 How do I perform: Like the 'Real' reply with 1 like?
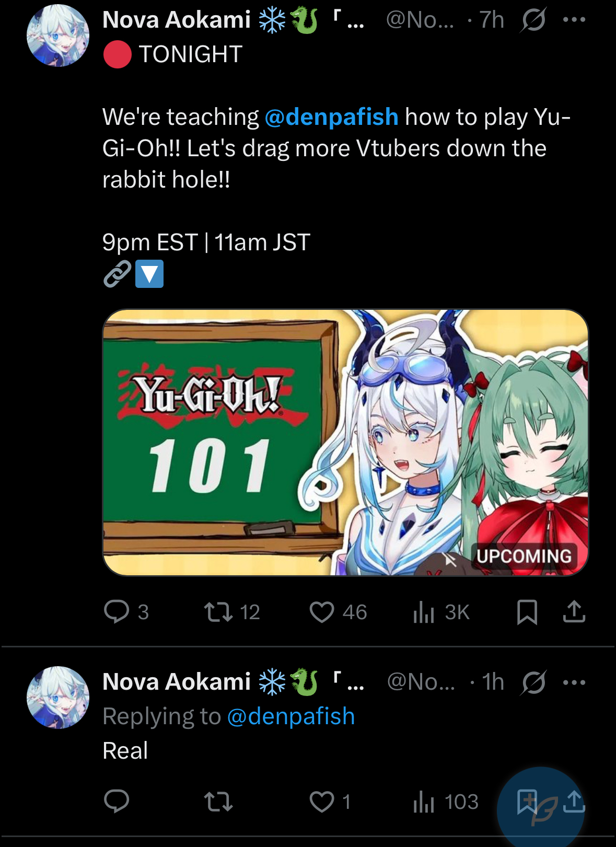pyautogui.click(x=329, y=801)
